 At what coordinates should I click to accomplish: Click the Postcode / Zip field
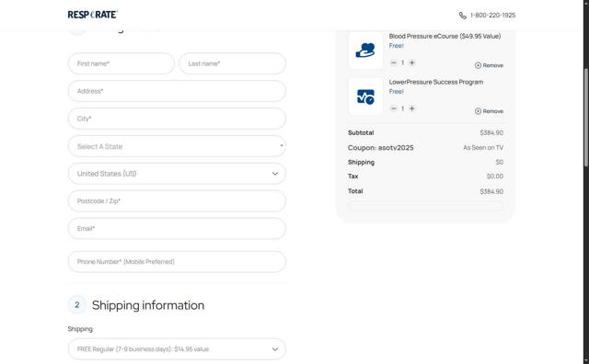tap(177, 201)
